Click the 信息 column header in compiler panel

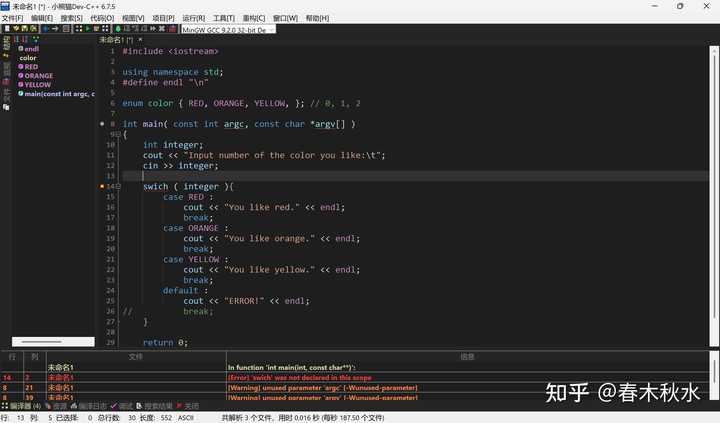pyautogui.click(x=467, y=356)
